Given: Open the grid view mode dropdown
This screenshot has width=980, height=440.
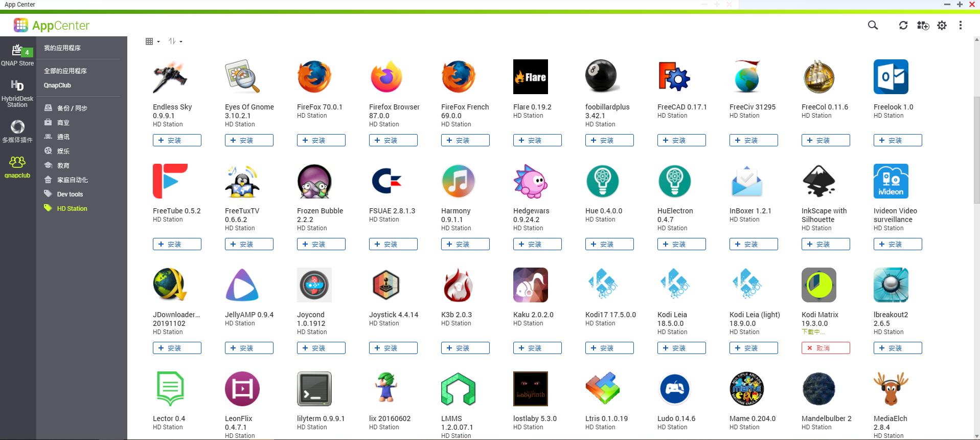Looking at the screenshot, I should coord(152,41).
